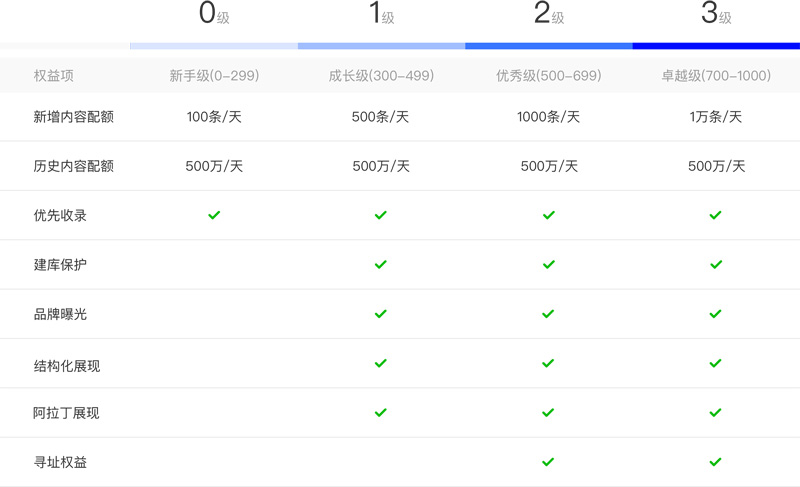This screenshot has height=487, width=800.
Task: Click the 2级 blue progress segment
Action: (x=548, y=46)
